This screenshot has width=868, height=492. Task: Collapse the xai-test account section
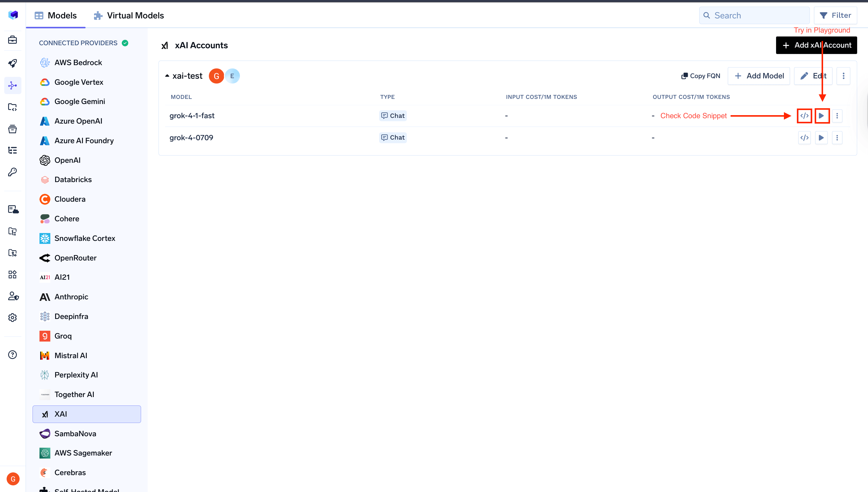click(x=168, y=76)
